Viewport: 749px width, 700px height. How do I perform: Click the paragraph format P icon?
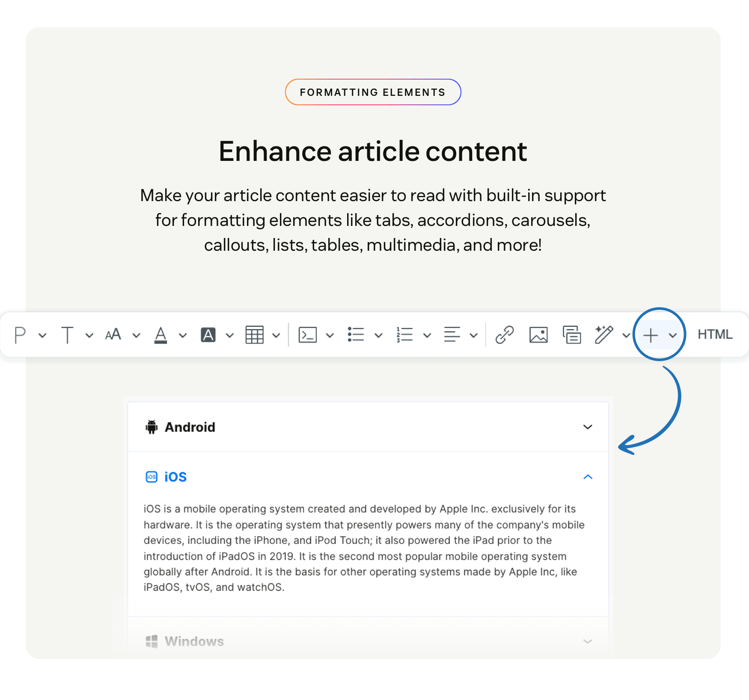coord(20,335)
